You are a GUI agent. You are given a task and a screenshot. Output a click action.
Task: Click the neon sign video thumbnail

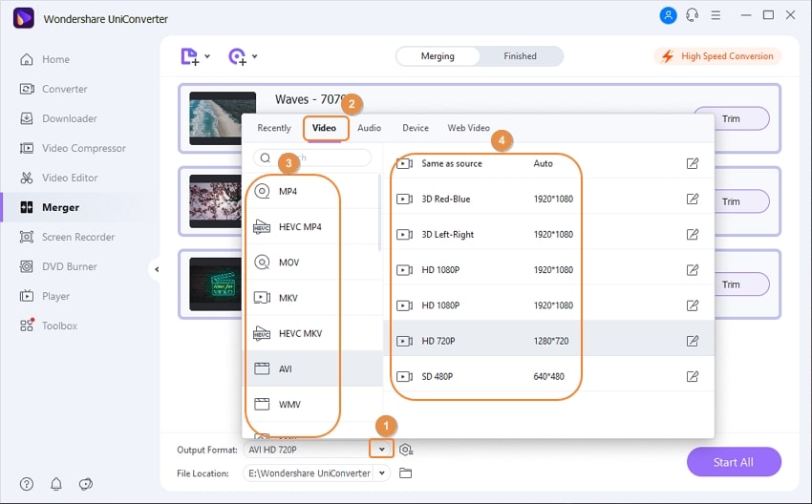(216, 284)
